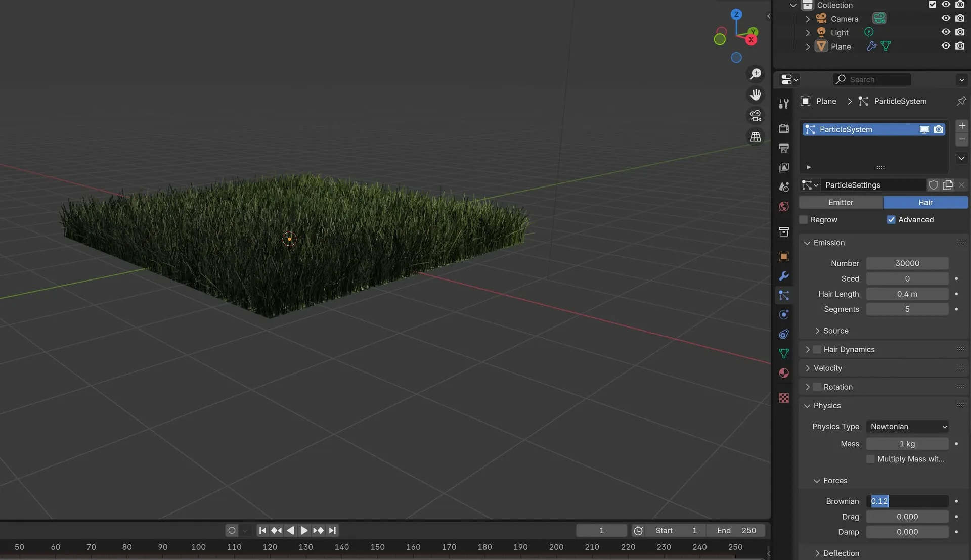Switch particle type to Emitter
Image resolution: width=971 pixels, height=560 pixels.
(x=841, y=202)
